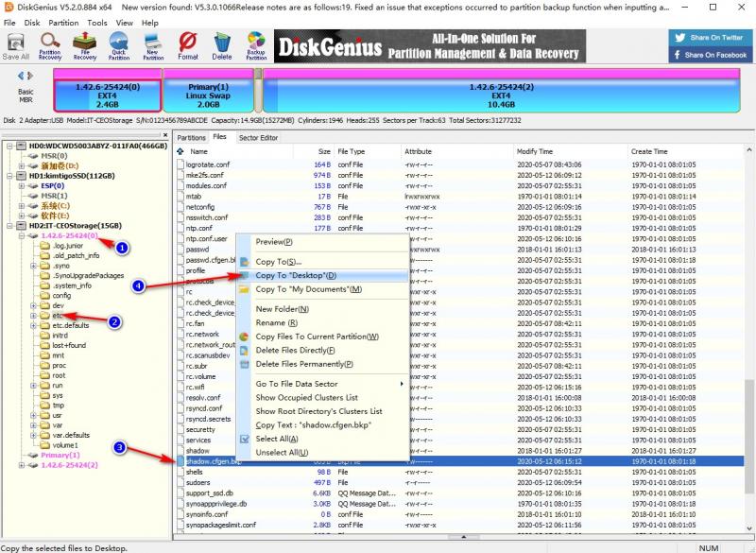The height and width of the screenshot is (553, 756).
Task: Open the Backup Partition tool
Action: pyautogui.click(x=256, y=44)
